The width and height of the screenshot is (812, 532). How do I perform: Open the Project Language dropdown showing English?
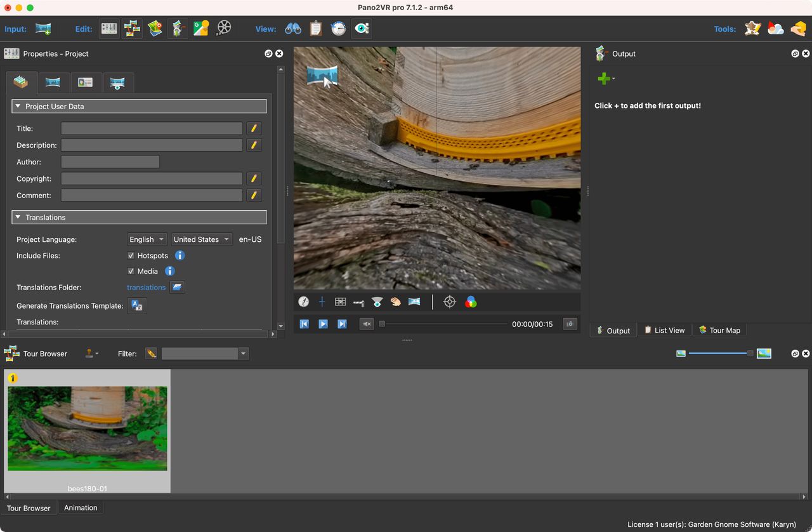147,239
